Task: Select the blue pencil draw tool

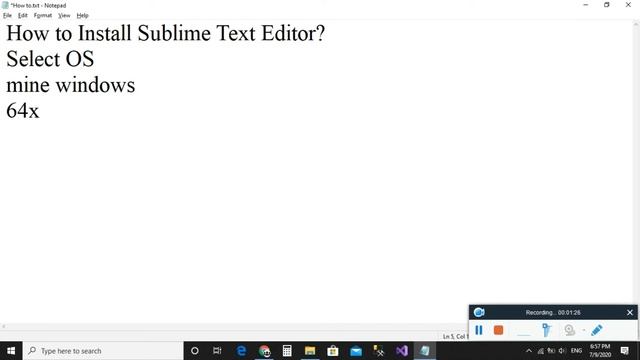Action: point(596,330)
